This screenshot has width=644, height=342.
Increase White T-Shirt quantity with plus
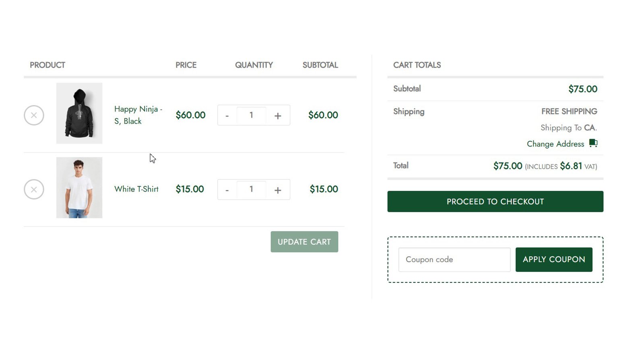278,190
